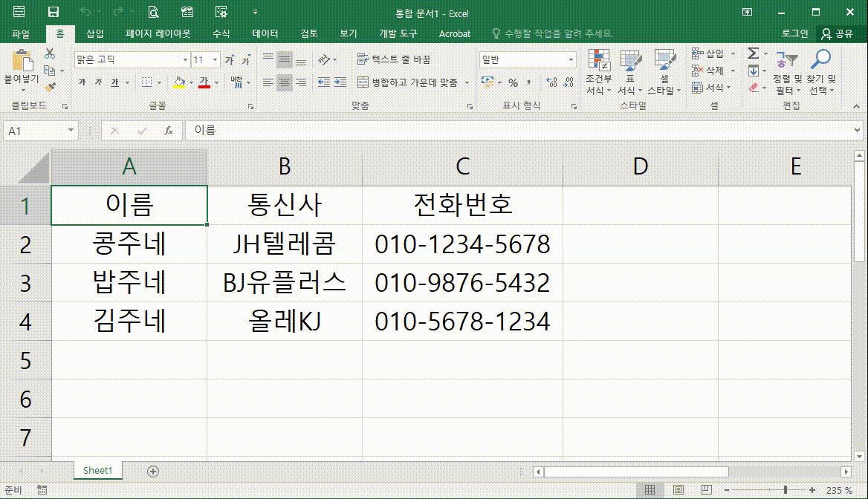Click the new sheet plus icon

(153, 472)
